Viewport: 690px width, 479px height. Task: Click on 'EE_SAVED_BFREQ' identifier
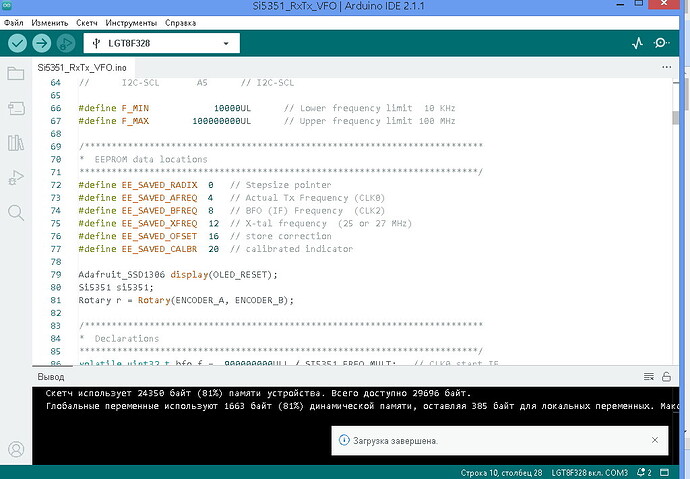(x=159, y=211)
